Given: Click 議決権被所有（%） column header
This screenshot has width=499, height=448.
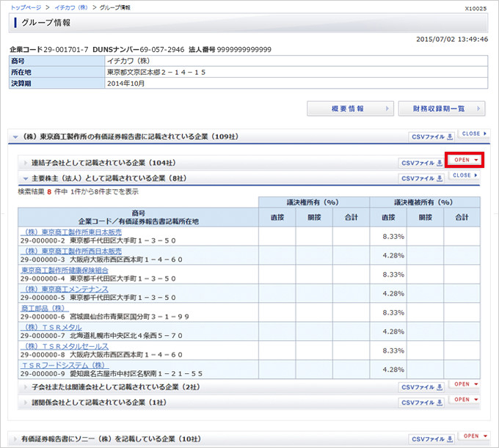Looking at the screenshot, I should pos(425,202).
